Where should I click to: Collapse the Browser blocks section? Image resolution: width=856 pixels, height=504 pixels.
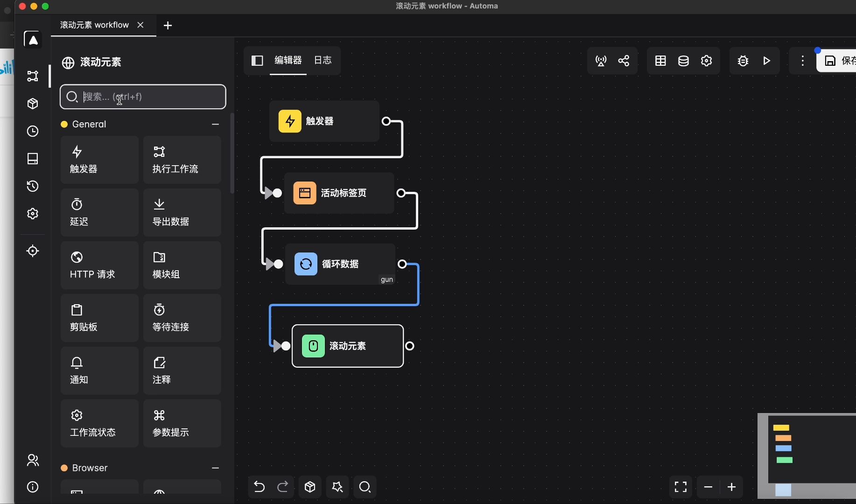pyautogui.click(x=215, y=468)
